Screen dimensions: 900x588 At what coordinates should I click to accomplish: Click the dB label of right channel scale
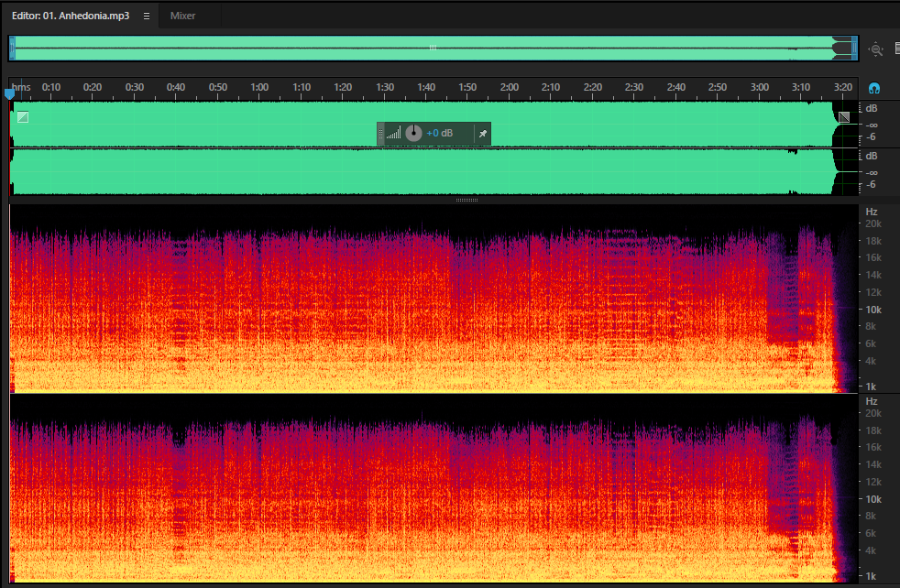click(872, 156)
